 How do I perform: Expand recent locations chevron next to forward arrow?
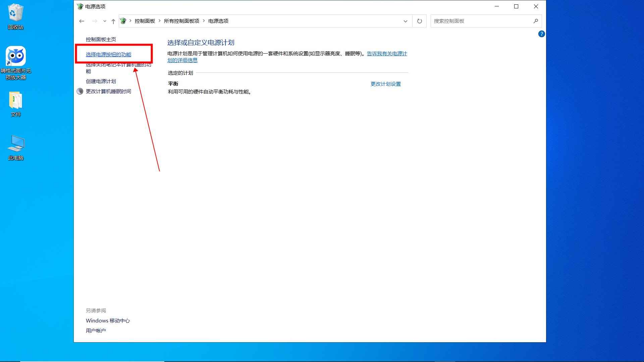point(104,21)
